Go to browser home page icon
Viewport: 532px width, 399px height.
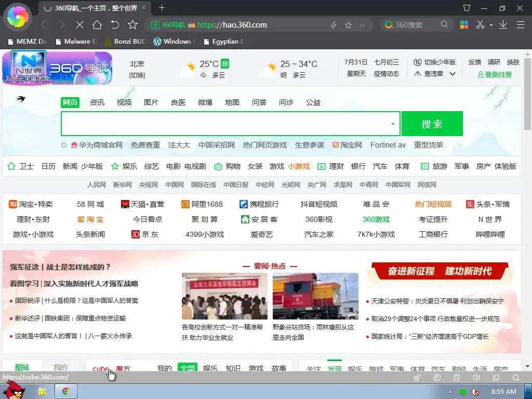click(97, 25)
